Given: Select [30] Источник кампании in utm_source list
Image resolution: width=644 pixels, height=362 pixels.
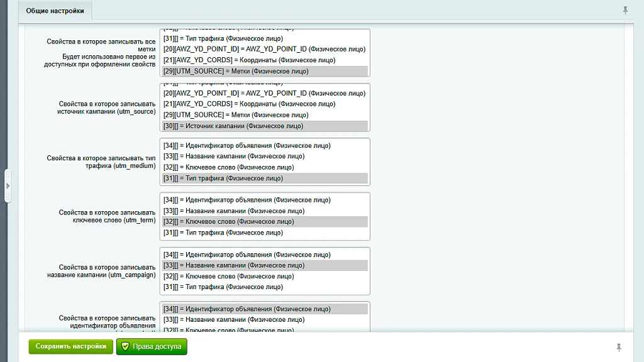Looking at the screenshot, I should point(265,126).
